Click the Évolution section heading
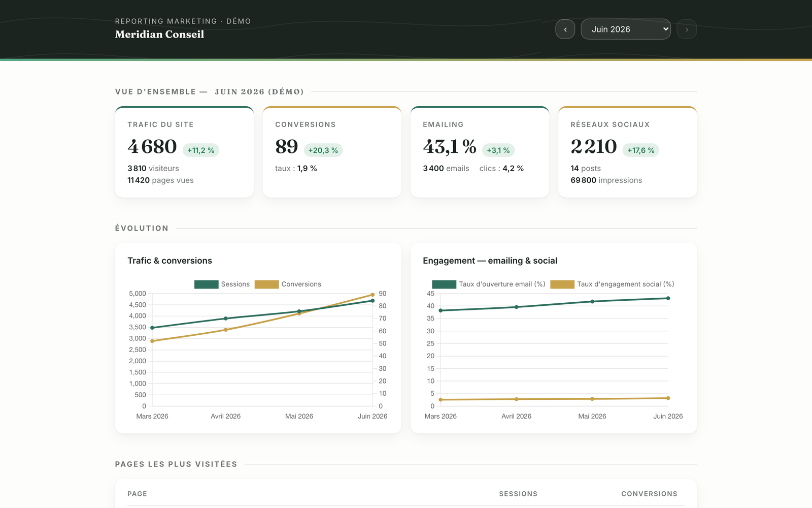 (142, 229)
